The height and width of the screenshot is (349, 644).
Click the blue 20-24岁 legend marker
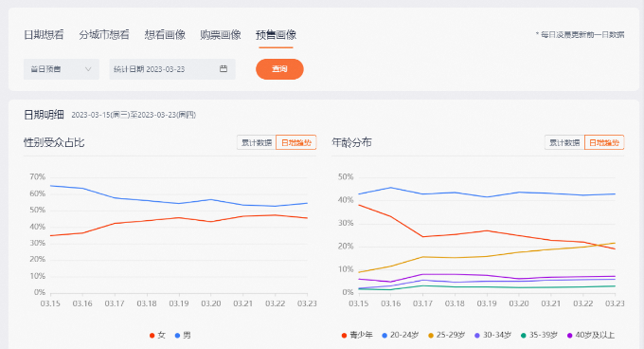pos(385,336)
